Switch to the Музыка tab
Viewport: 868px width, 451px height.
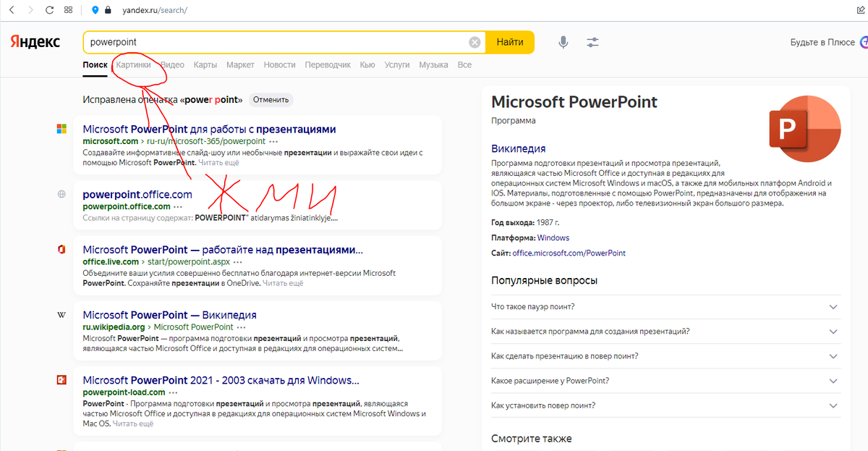[x=434, y=64]
